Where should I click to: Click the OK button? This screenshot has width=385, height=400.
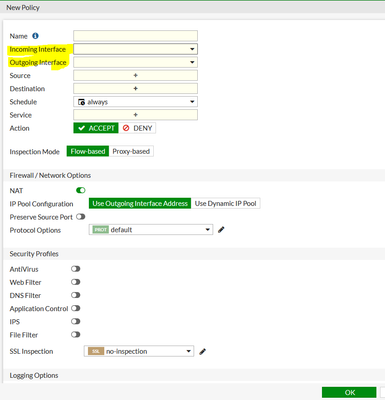click(x=349, y=392)
